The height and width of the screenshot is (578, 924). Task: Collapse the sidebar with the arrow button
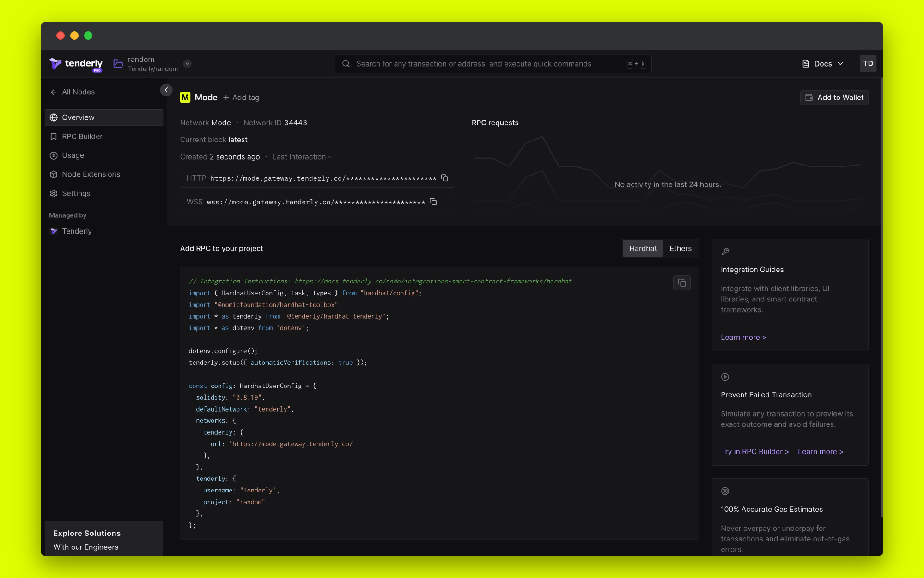tap(166, 90)
